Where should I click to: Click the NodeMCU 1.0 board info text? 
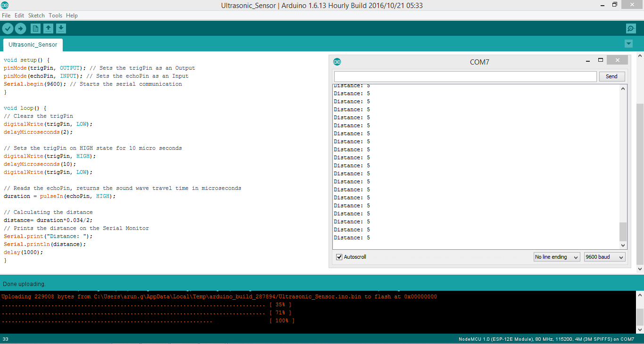tap(546, 339)
